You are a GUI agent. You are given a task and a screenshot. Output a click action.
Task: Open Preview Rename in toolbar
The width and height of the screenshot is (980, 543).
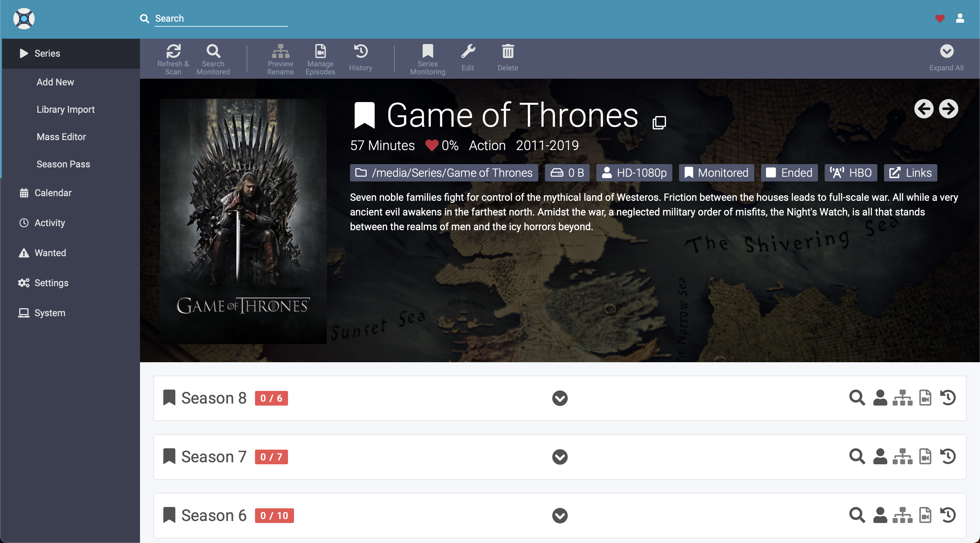pyautogui.click(x=280, y=59)
